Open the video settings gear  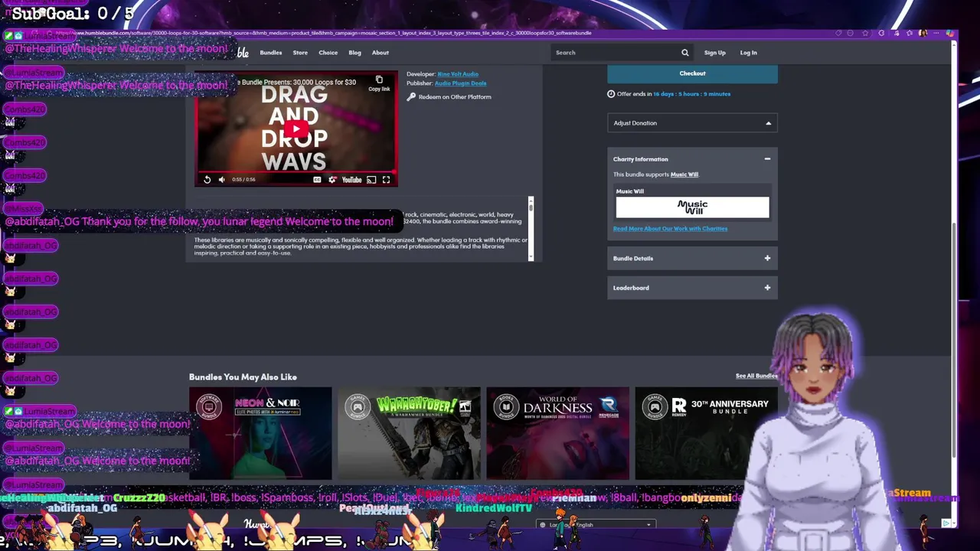point(332,180)
